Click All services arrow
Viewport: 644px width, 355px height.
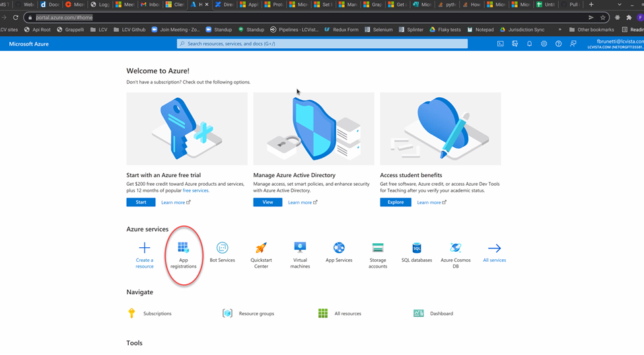tap(494, 249)
